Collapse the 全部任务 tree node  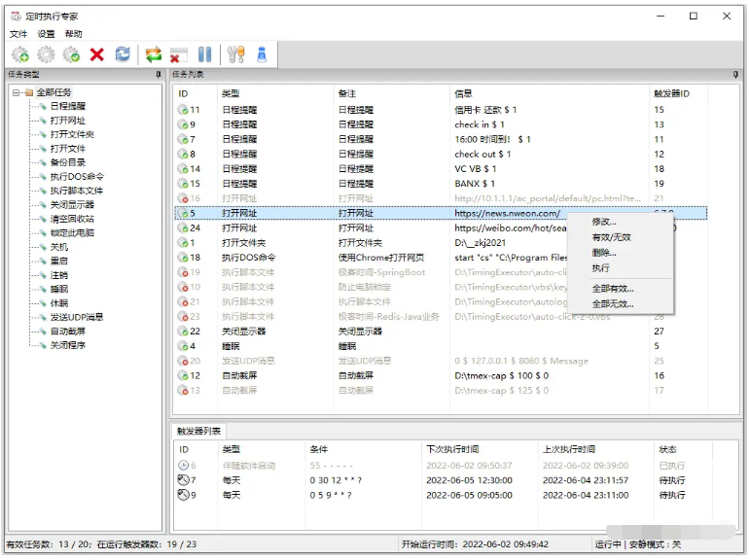click(x=17, y=92)
